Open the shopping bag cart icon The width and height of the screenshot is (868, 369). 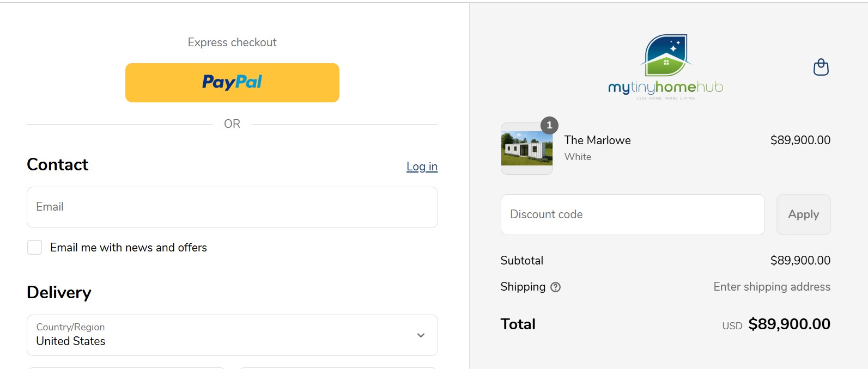pos(821,67)
